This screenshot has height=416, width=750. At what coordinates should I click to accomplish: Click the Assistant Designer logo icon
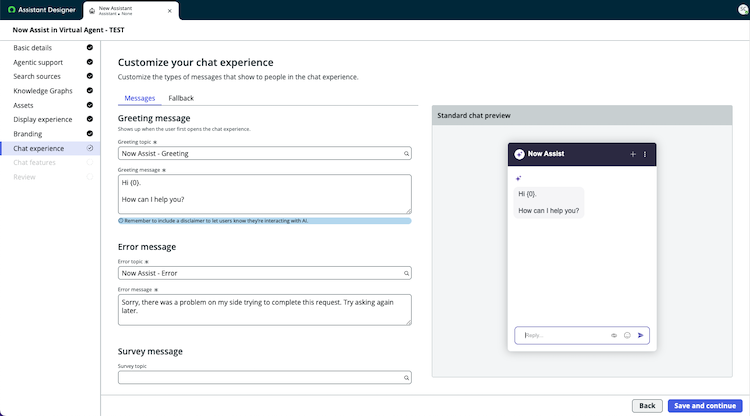[11, 10]
